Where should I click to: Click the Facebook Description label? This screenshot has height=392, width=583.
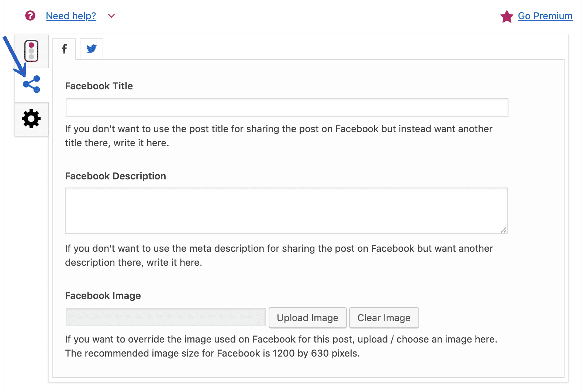pos(115,176)
